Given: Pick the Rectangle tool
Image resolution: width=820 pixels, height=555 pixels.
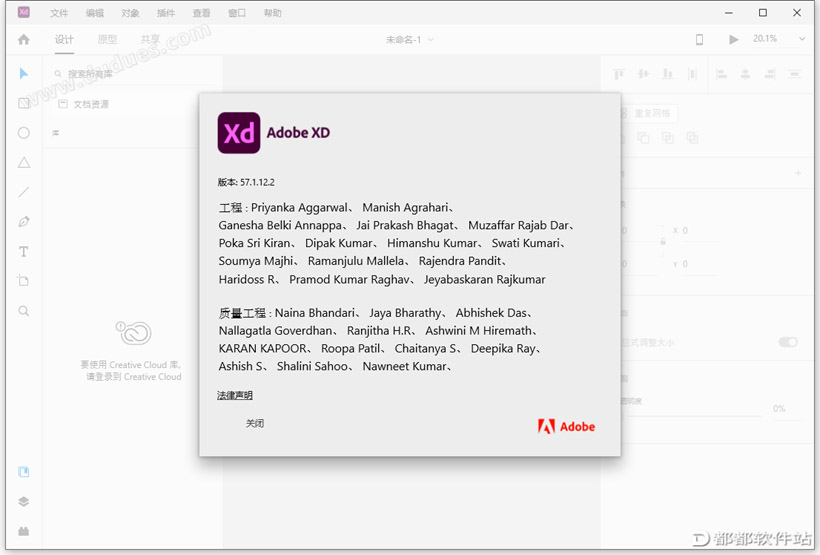Looking at the screenshot, I should (x=24, y=103).
